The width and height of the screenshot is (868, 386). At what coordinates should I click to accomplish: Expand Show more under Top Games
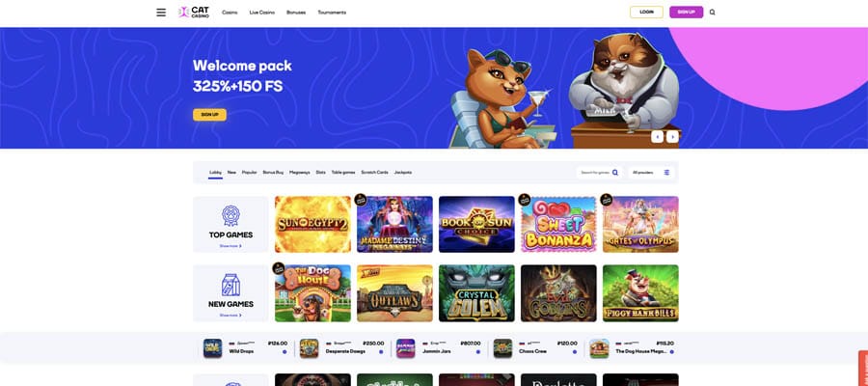(x=231, y=246)
